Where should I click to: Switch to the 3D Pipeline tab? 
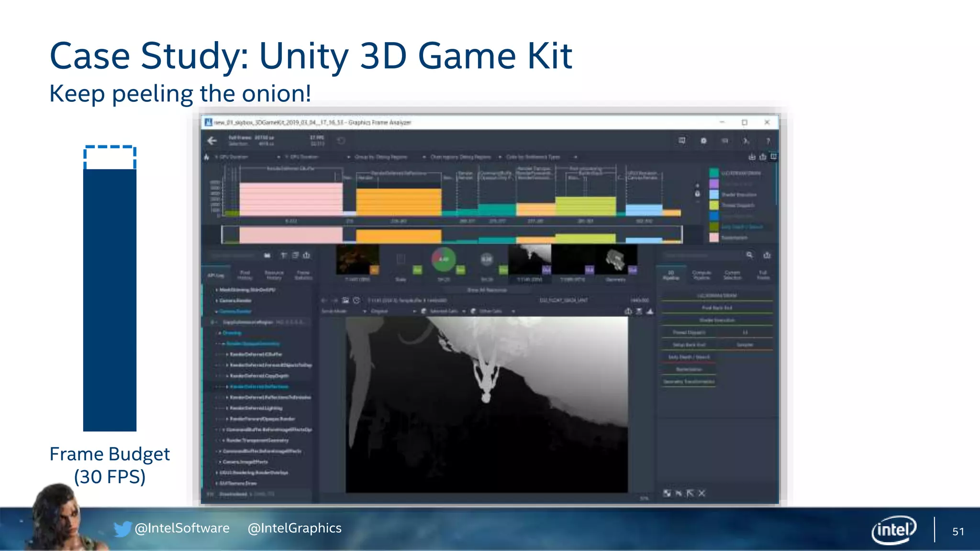pos(671,275)
